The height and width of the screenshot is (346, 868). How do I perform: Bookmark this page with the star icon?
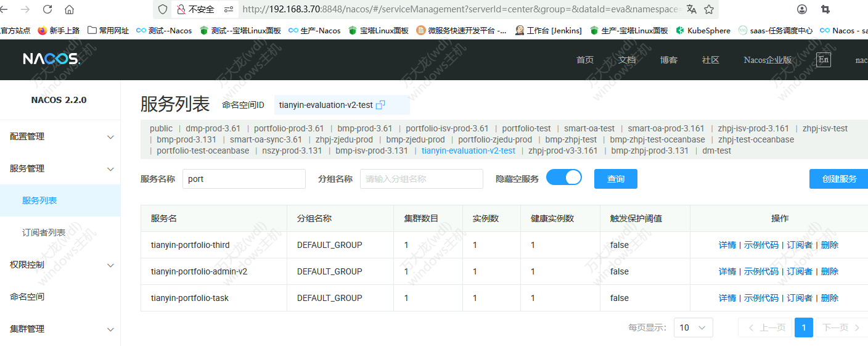tap(709, 9)
